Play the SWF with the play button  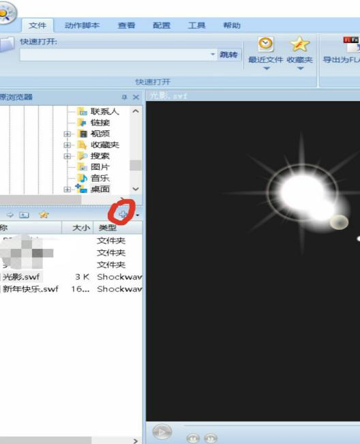(x=162, y=432)
